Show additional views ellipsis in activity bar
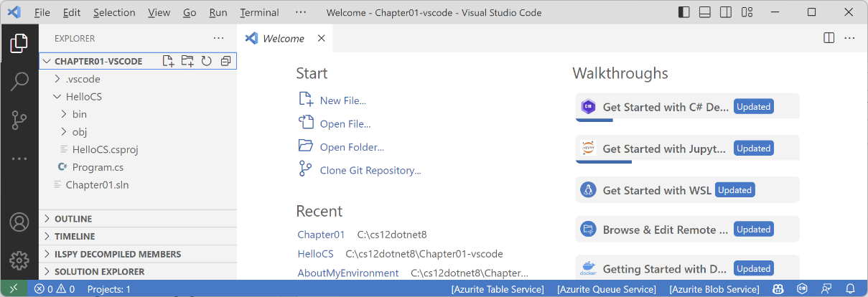This screenshot has width=868, height=297. tap(19, 158)
